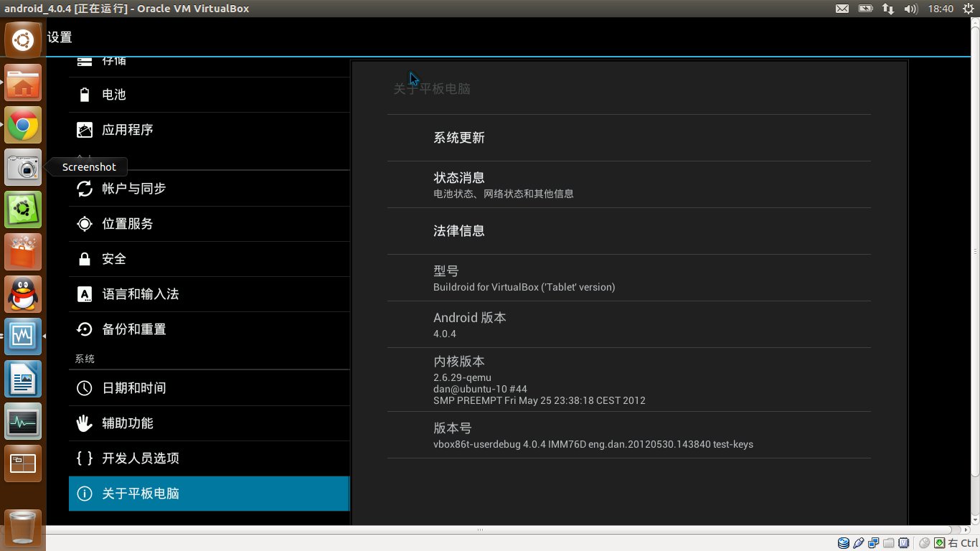Open the 备份和重置 settings category
Screen dimensions: 980x551
pyautogui.click(x=209, y=329)
